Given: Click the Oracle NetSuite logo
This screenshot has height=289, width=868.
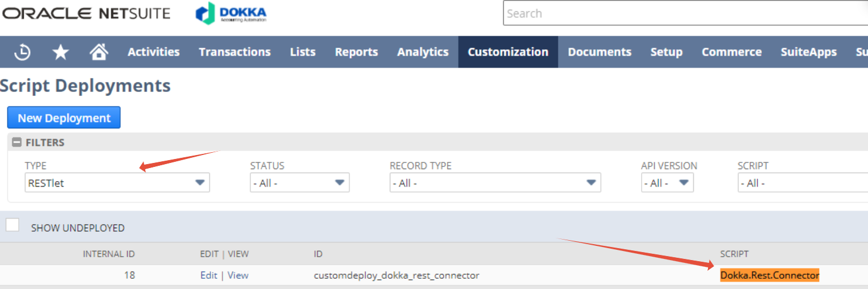Looking at the screenshot, I should (86, 13).
